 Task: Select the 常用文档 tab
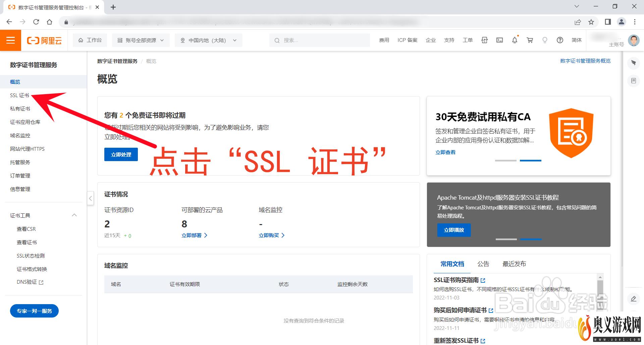(x=452, y=264)
